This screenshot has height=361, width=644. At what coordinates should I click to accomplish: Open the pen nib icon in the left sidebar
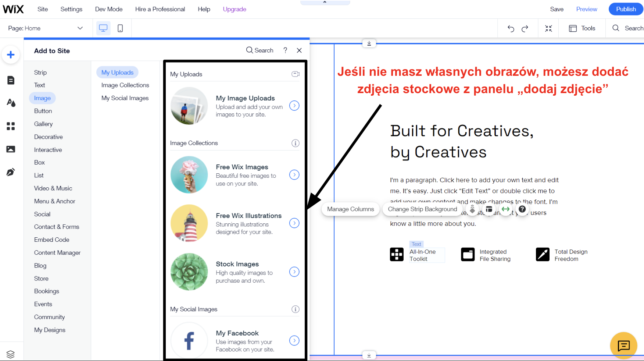tap(11, 172)
